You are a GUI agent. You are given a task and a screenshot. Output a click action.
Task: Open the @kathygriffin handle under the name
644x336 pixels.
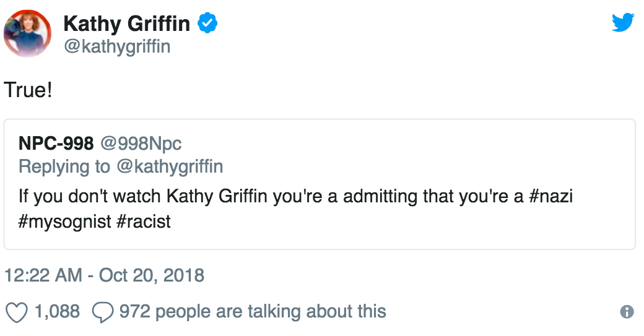[x=116, y=46]
